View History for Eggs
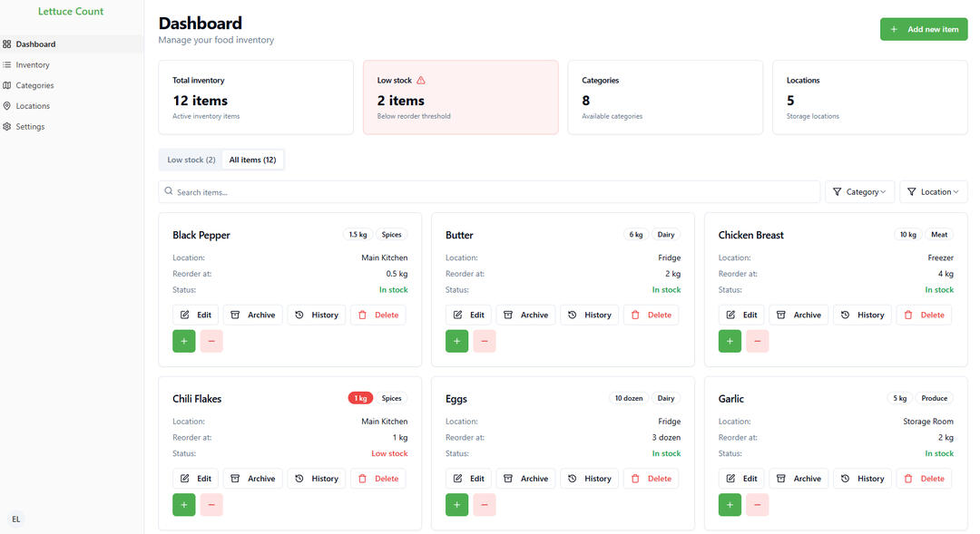980x534 pixels. (589, 479)
